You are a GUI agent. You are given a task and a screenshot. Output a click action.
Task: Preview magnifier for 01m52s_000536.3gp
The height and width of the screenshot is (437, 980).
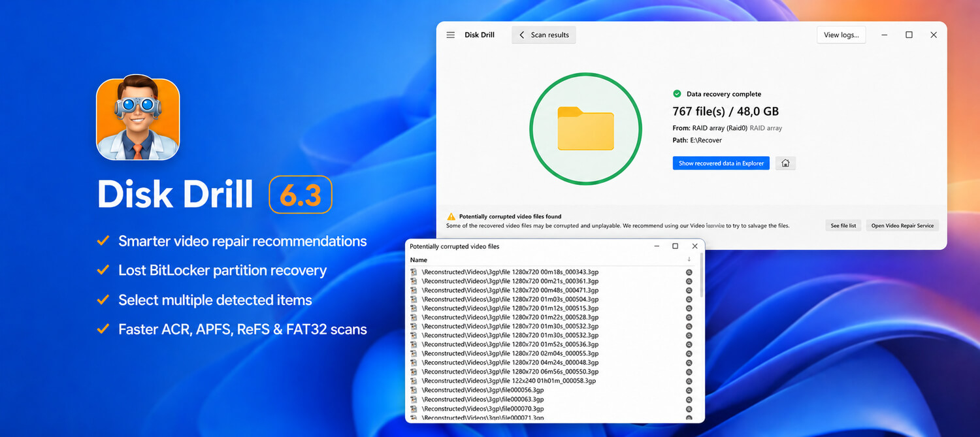689,345
